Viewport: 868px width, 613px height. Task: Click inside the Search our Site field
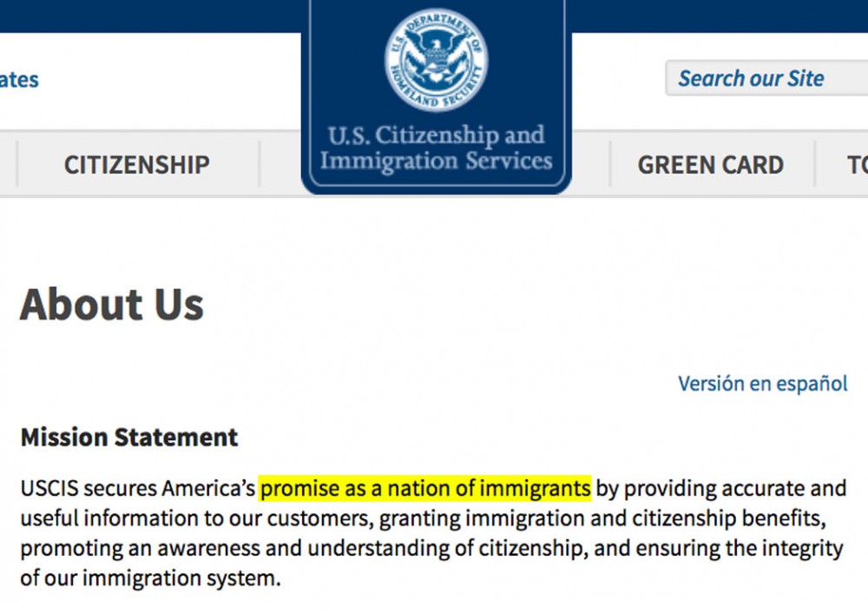coord(768,78)
